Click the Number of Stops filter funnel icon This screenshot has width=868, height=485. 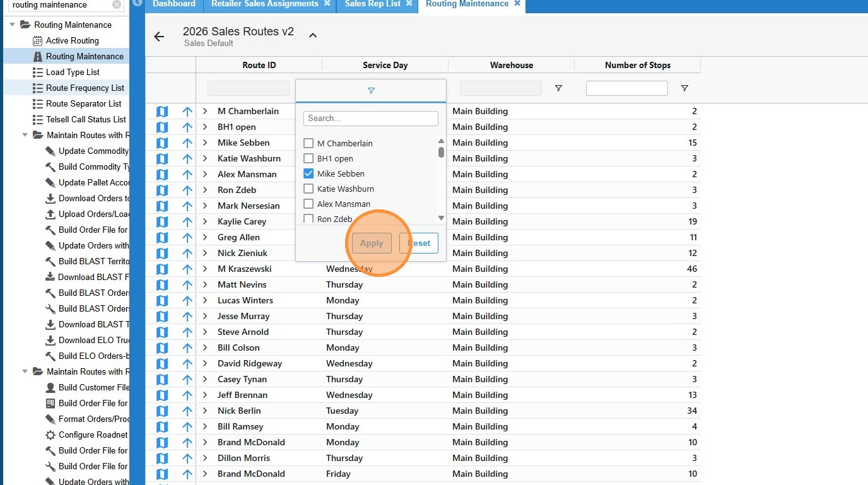pyautogui.click(x=684, y=88)
